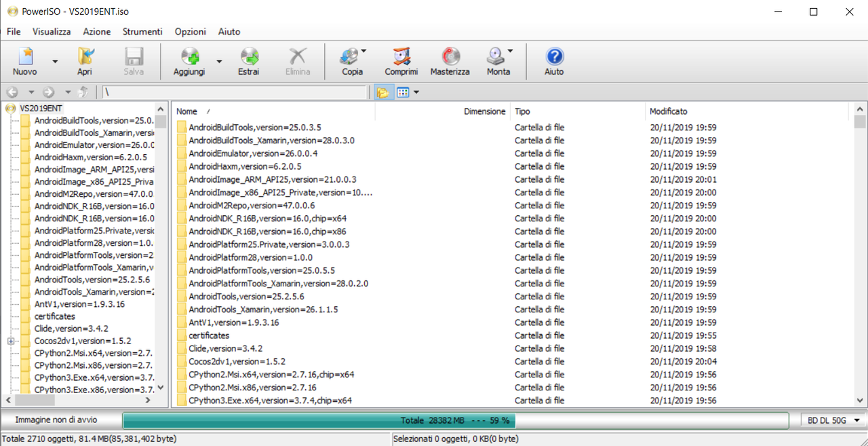Open the Strumenti menu
Viewport: 868px width, 446px height.
click(142, 31)
